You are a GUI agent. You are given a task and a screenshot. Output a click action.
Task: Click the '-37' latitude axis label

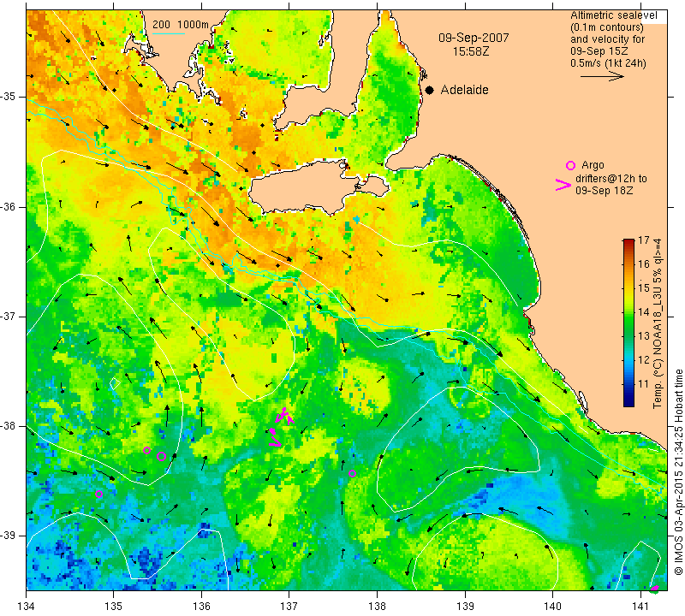click(x=9, y=316)
